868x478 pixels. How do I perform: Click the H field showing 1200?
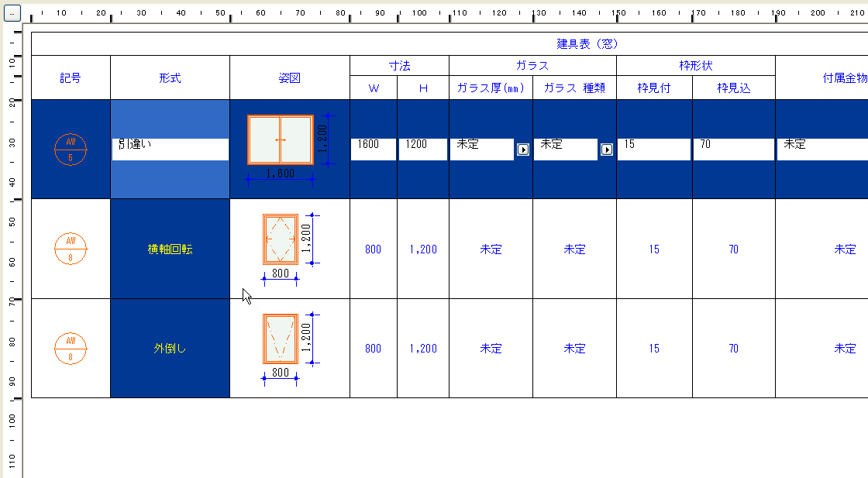[423, 150]
